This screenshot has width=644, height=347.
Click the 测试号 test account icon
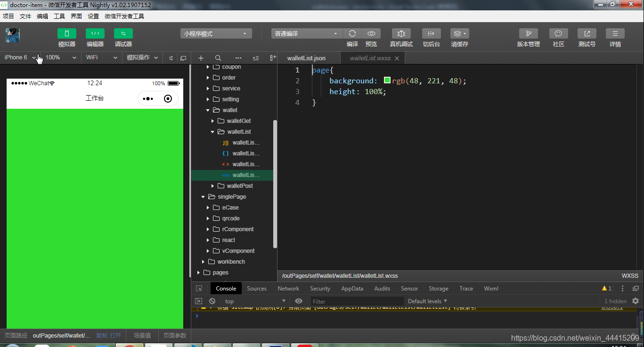[x=587, y=33]
